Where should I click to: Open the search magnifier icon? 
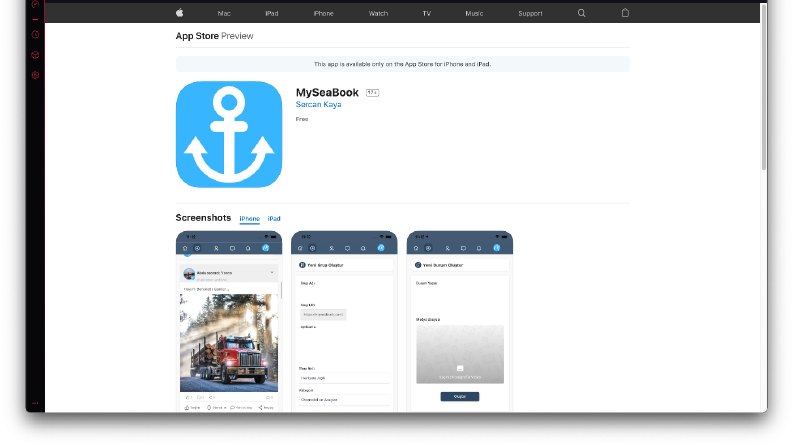[x=582, y=13]
